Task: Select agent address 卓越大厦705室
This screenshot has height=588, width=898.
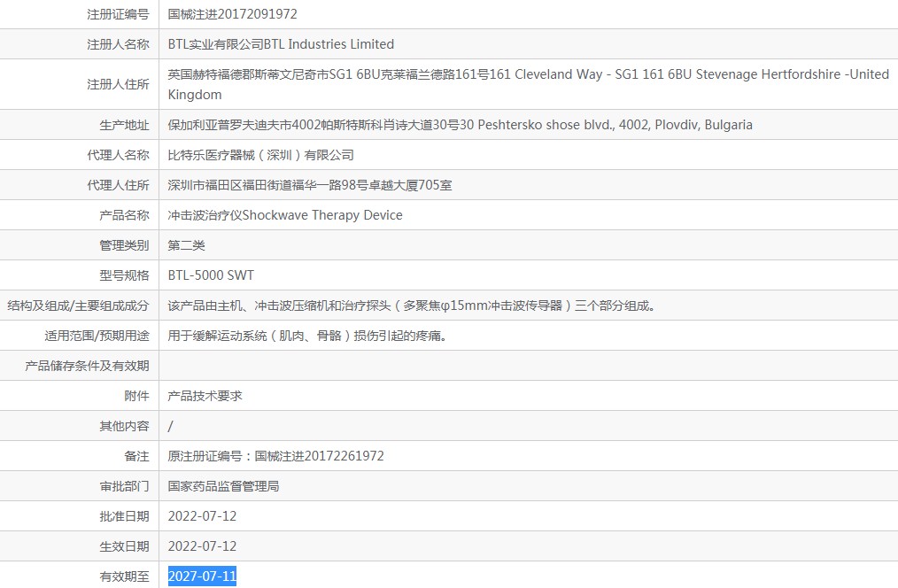Action: tap(310, 185)
